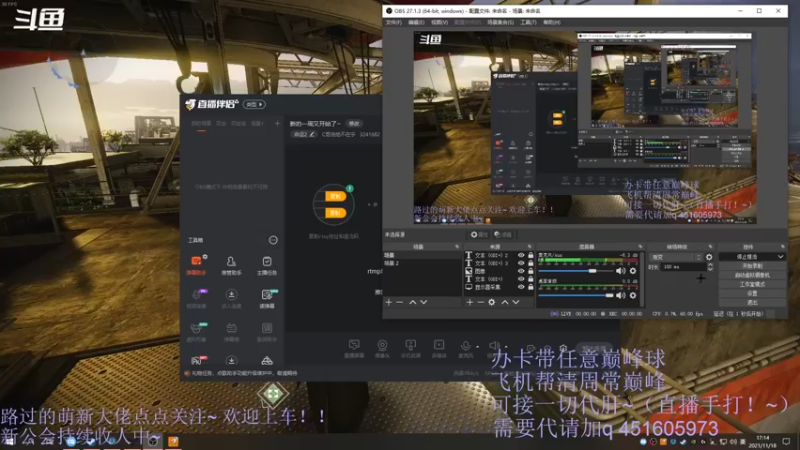
Task: Click the 修改 edit title button
Action: (354, 123)
